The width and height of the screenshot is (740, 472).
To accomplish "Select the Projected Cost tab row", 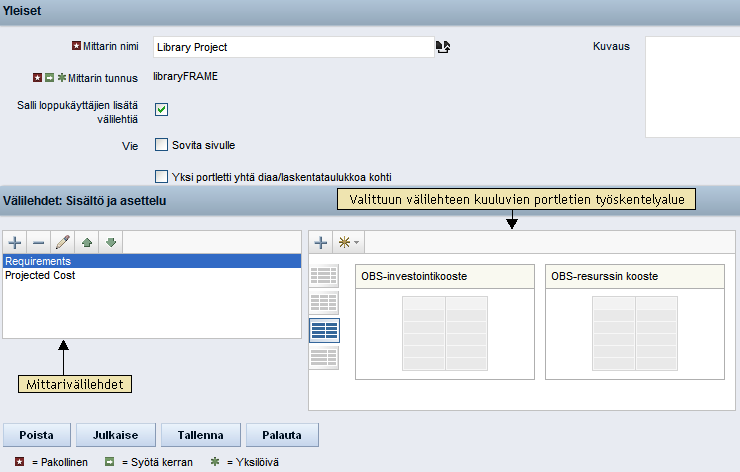I will [x=152, y=275].
